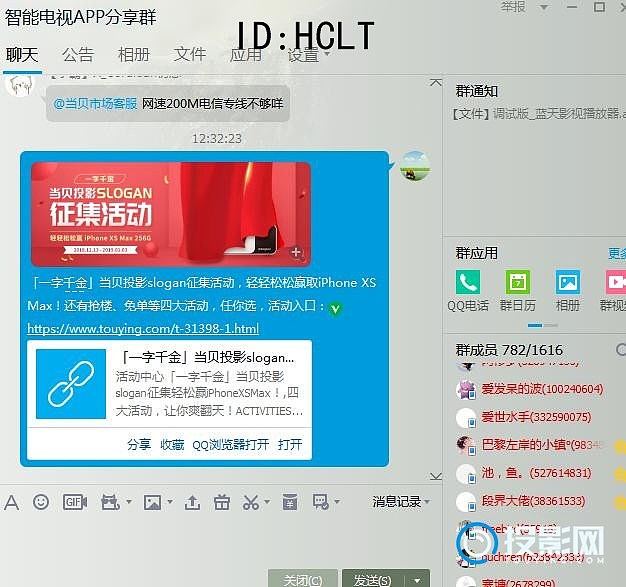Click the member search icon
The height and width of the screenshot is (587, 626).
pos(620,350)
